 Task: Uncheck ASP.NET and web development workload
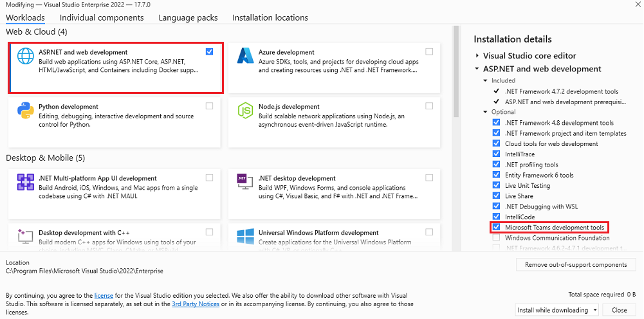[x=210, y=51]
